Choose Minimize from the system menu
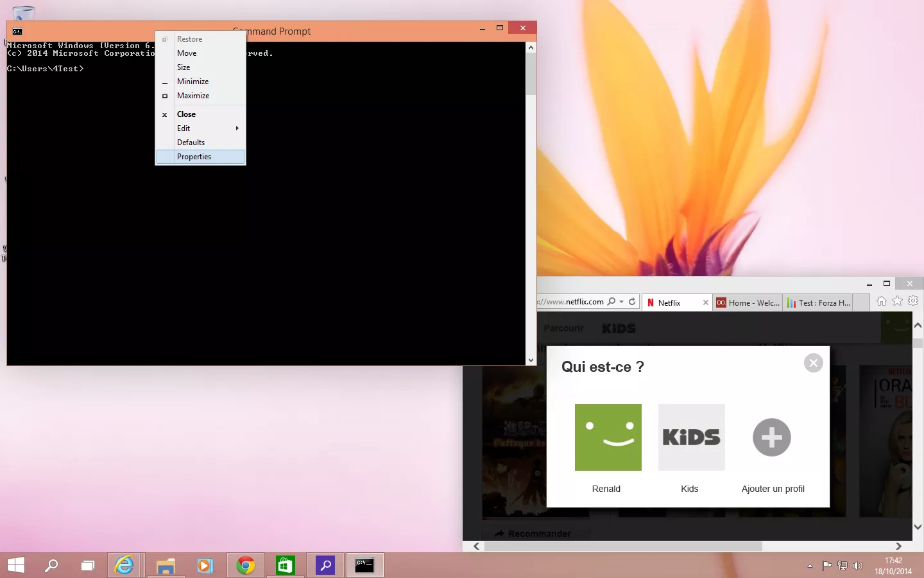The height and width of the screenshot is (578, 924). [200, 82]
